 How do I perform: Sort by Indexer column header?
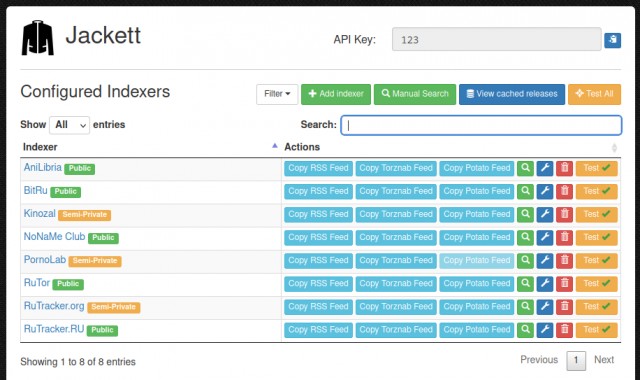[x=150, y=147]
